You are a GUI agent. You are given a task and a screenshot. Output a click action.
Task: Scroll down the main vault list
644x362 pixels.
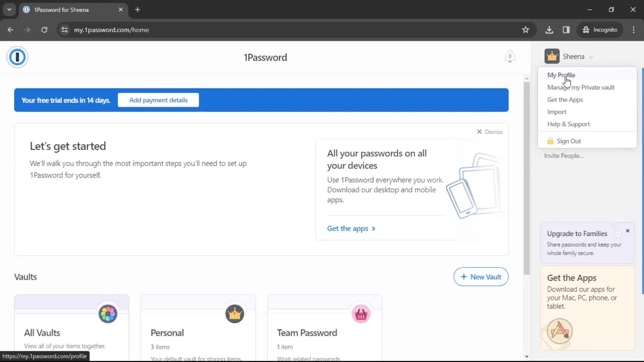coord(527,356)
